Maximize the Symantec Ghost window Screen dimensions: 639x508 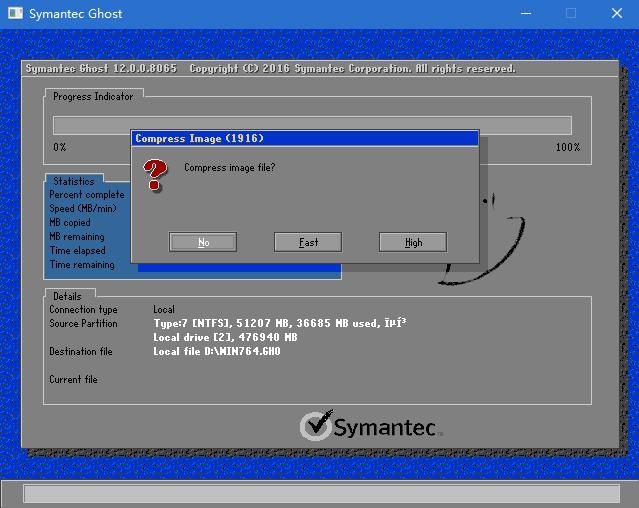coord(571,13)
